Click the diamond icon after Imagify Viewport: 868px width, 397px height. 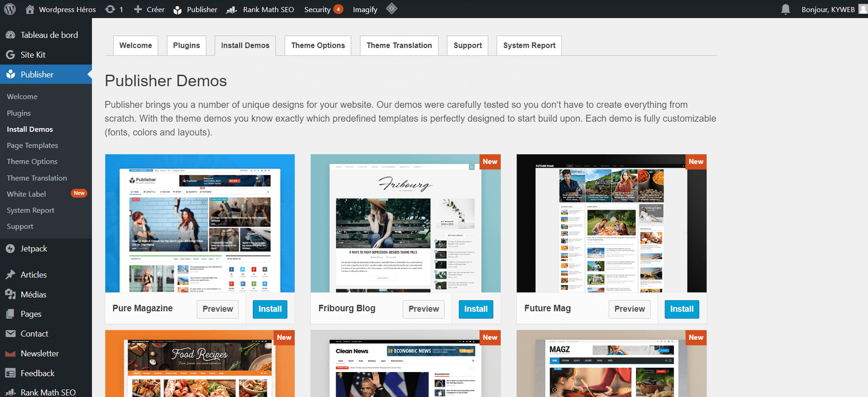392,9
